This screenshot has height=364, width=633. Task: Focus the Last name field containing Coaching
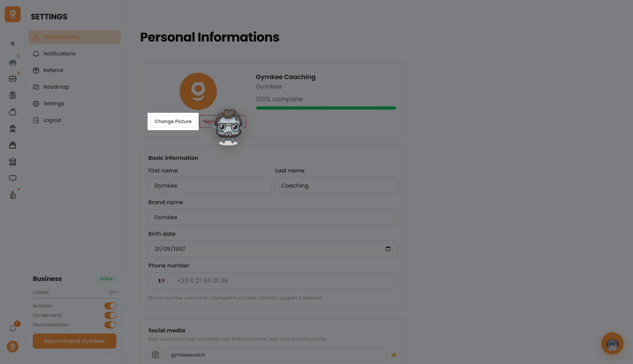(336, 186)
